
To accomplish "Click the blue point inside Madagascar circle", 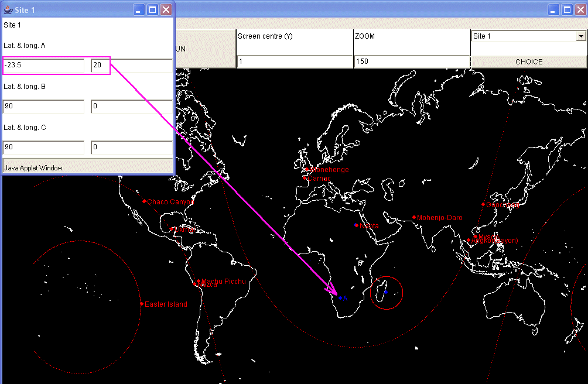I will 386,292.
